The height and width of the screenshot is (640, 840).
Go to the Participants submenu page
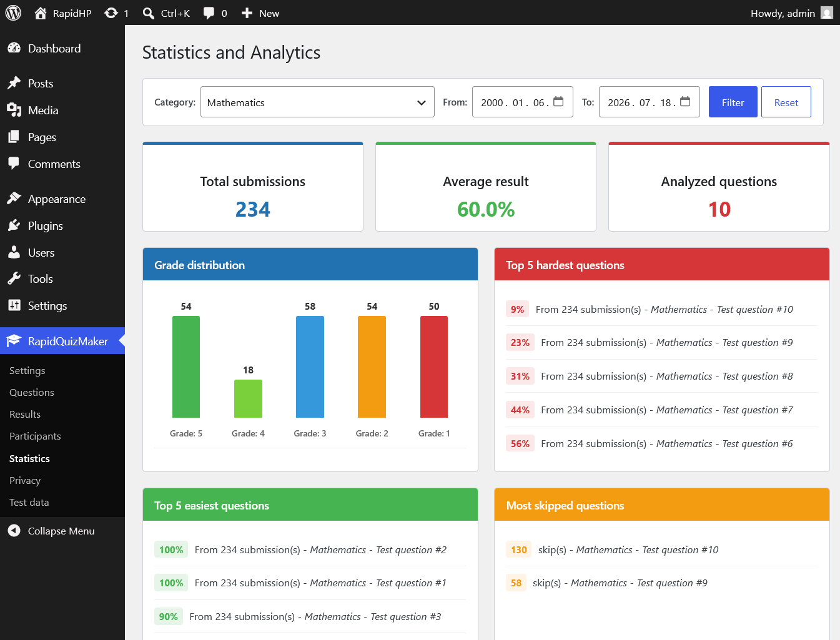tap(35, 436)
